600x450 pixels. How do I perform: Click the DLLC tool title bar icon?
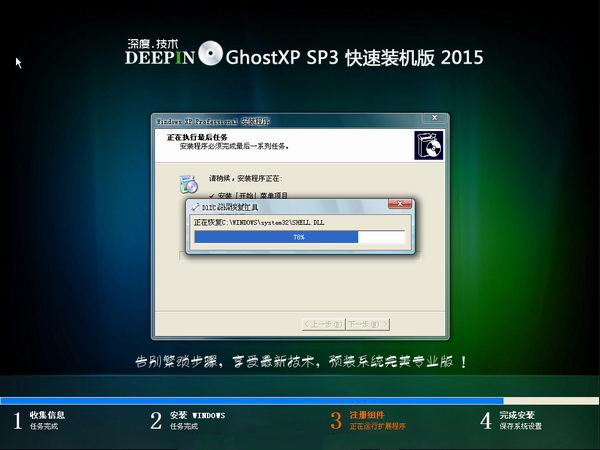pyautogui.click(x=195, y=207)
